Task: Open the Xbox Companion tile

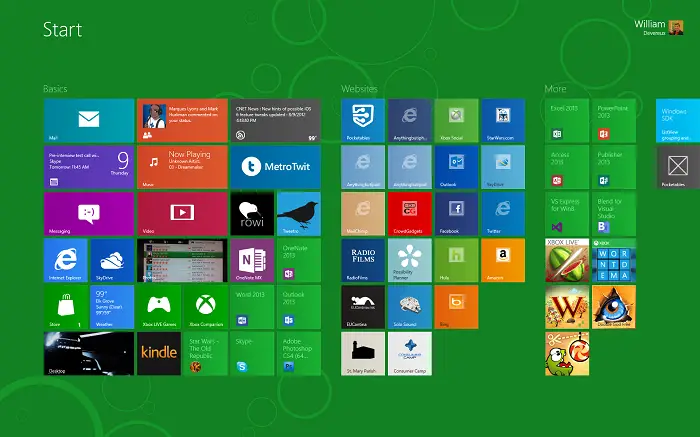Action: point(205,307)
